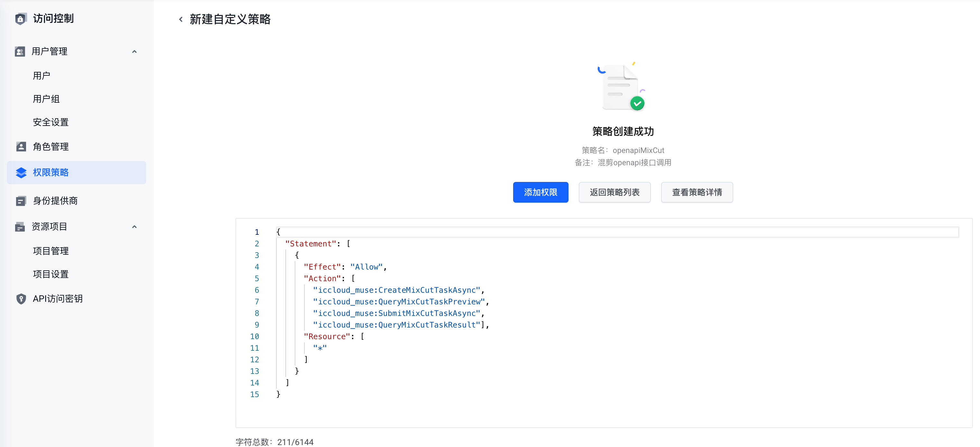Go to 安全设置 in sidebar

coord(51,122)
